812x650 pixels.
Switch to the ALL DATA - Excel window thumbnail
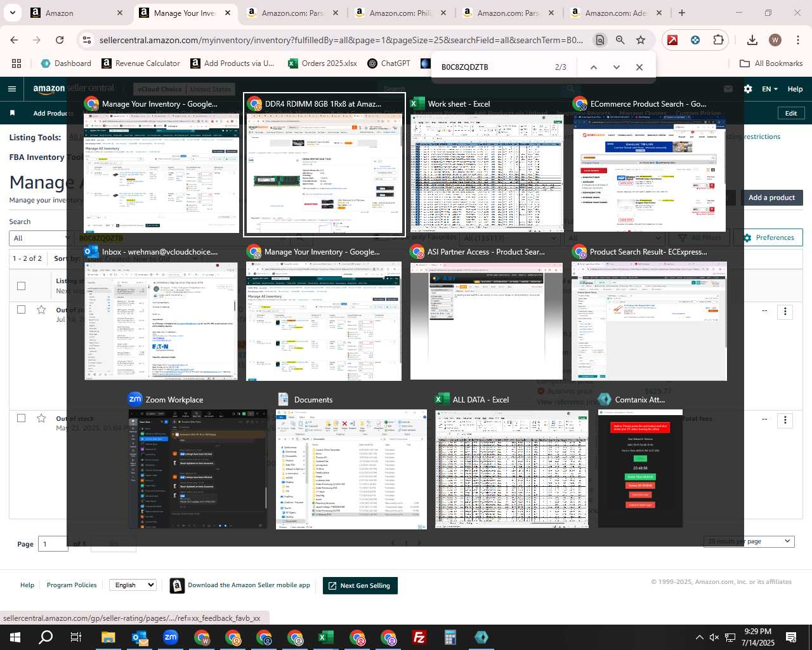click(512, 461)
